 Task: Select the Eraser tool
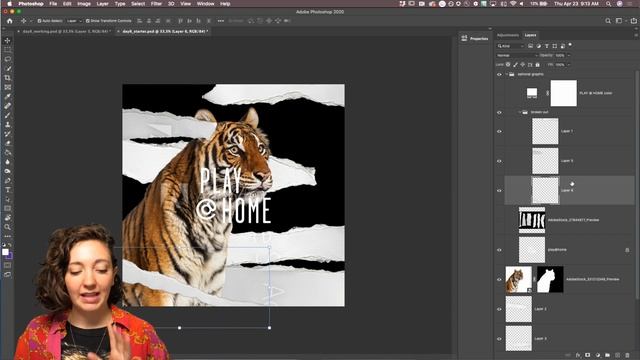coord(7,143)
